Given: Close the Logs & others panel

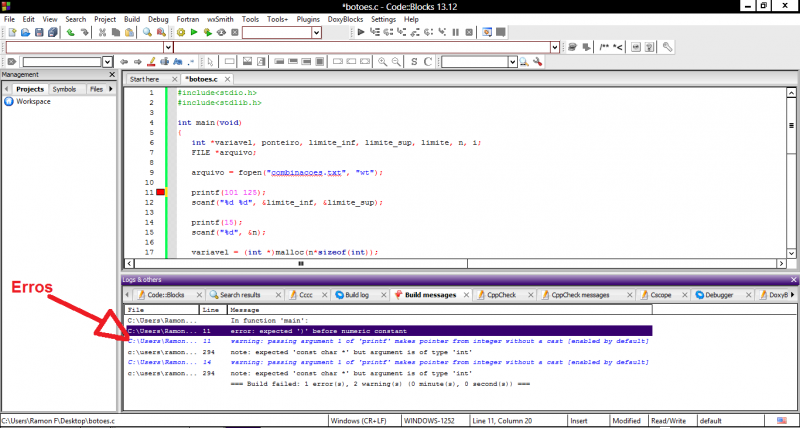Looking at the screenshot, I should [793, 280].
